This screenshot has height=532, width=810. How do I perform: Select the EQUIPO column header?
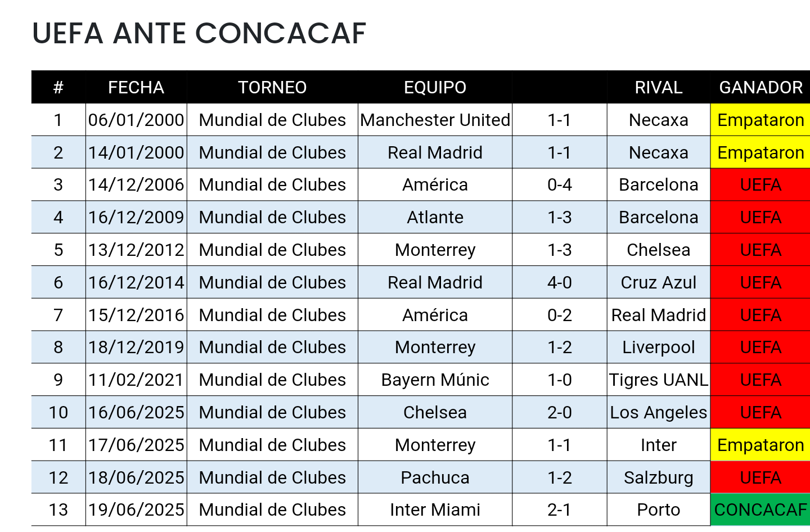point(435,87)
